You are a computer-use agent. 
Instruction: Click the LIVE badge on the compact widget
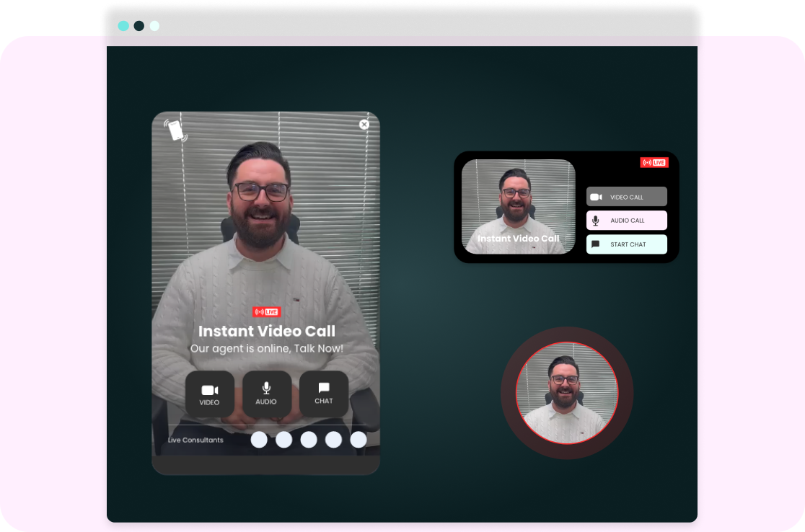pos(654,163)
